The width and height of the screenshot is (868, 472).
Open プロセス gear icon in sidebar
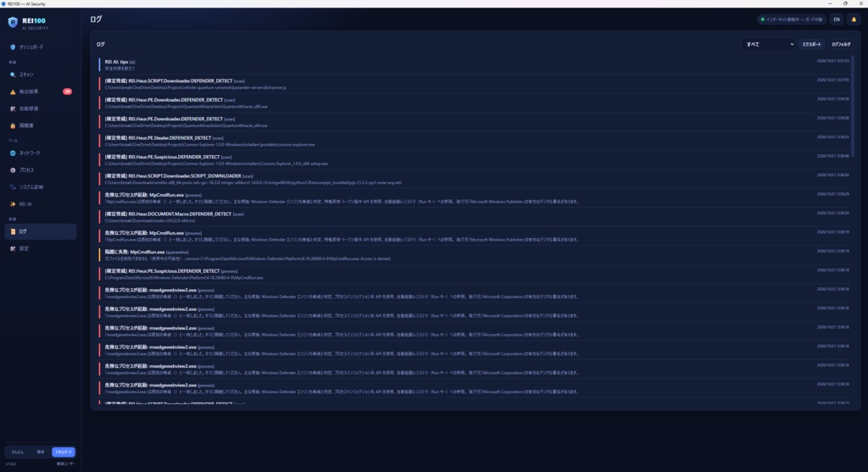click(x=13, y=170)
